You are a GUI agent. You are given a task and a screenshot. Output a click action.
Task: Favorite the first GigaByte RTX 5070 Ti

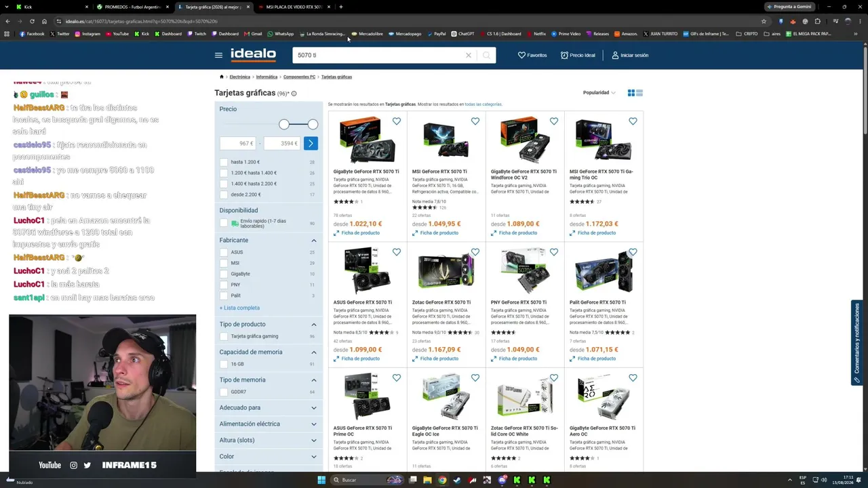point(397,121)
